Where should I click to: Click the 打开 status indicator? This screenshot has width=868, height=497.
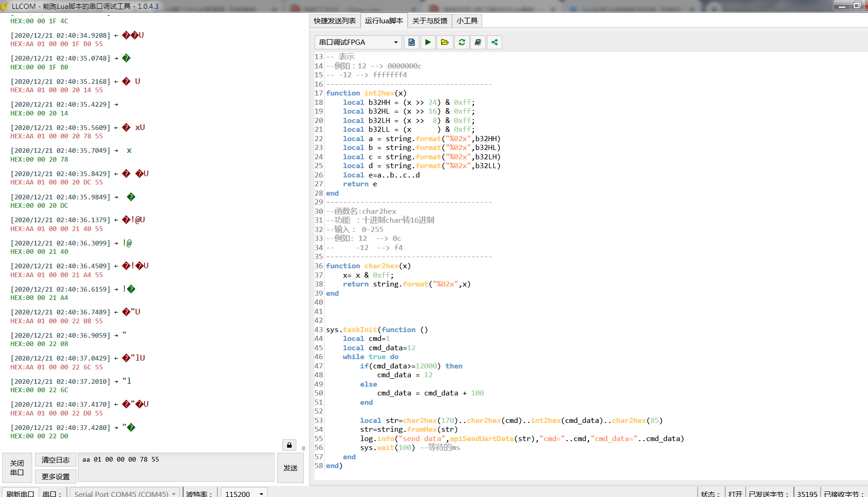pyautogui.click(x=735, y=494)
